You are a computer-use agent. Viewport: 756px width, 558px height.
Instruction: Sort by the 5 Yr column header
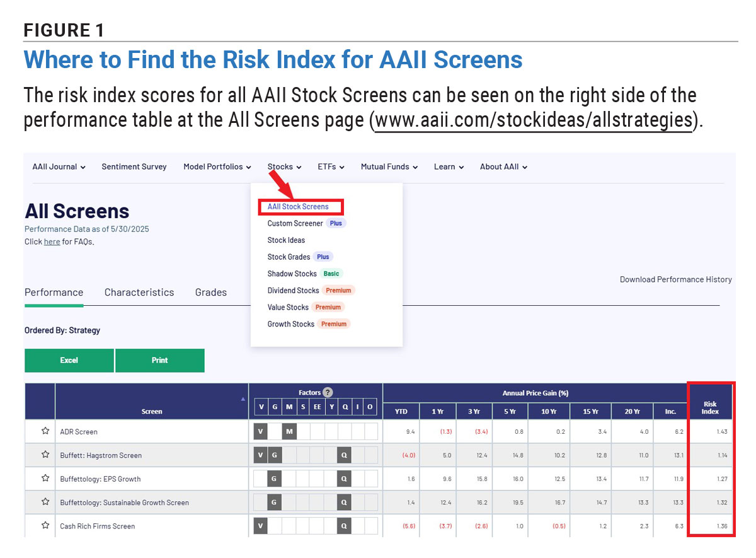(512, 411)
